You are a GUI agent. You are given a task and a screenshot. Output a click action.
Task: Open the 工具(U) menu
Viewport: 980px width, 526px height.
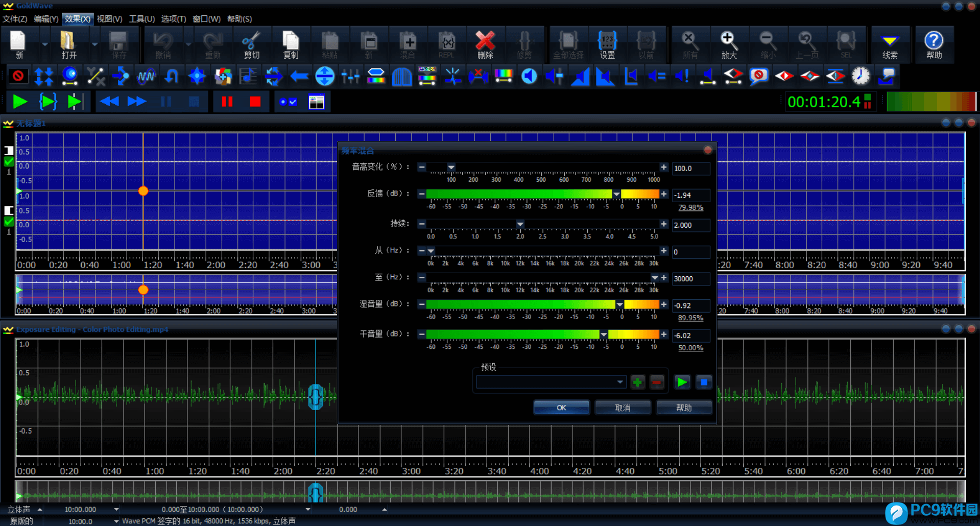coord(141,19)
